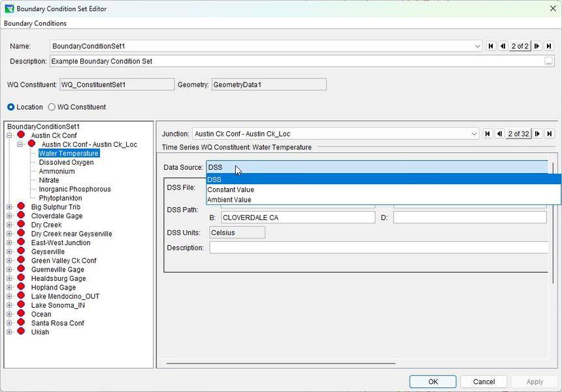Click the vertical scrollbar of the details panel
Image resolution: width=562 pixels, height=392 pixels.
[x=554, y=223]
